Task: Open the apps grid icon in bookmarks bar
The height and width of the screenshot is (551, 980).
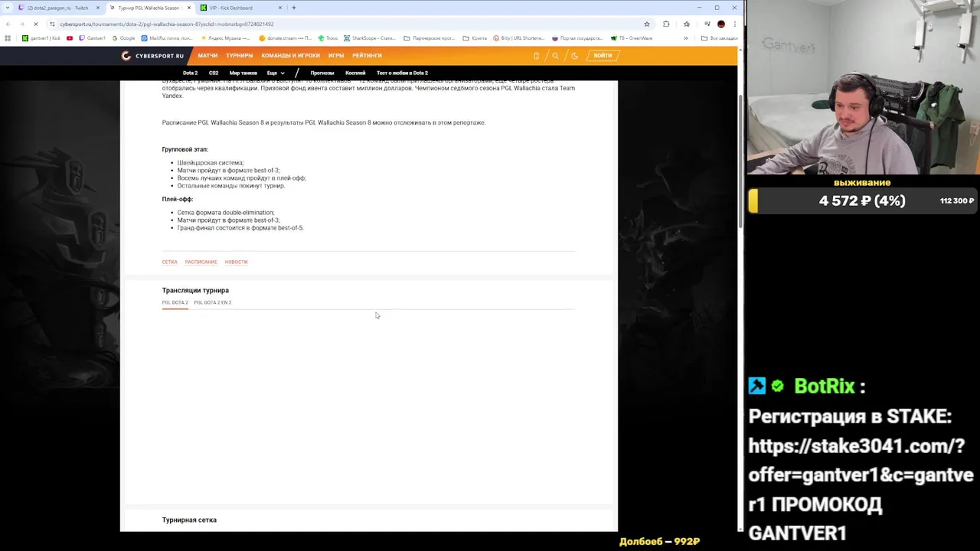Action: point(8,38)
